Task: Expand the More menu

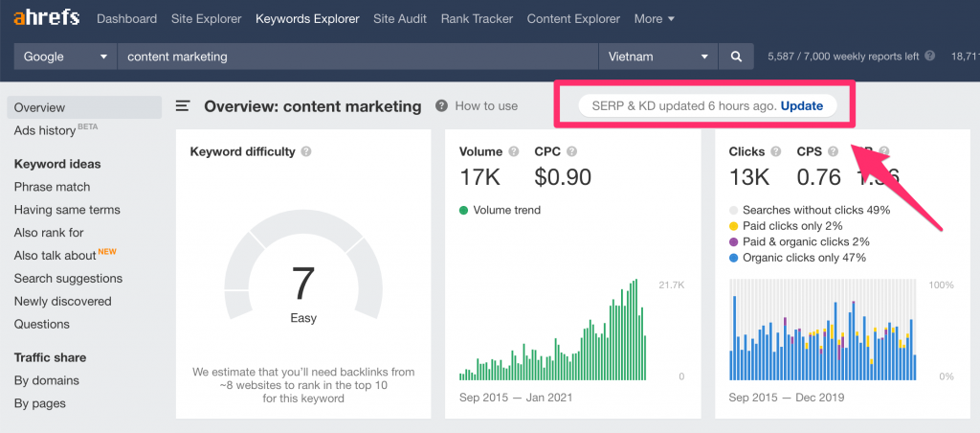Action: [x=655, y=19]
